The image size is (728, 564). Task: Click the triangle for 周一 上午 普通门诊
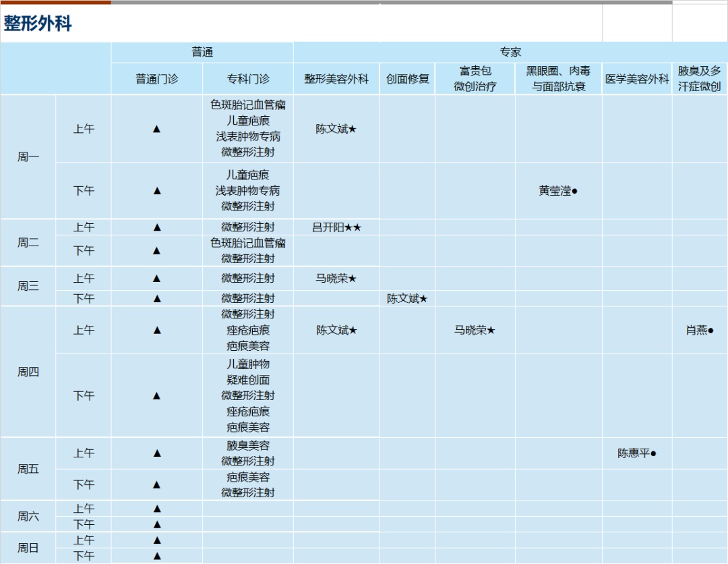tap(156, 129)
